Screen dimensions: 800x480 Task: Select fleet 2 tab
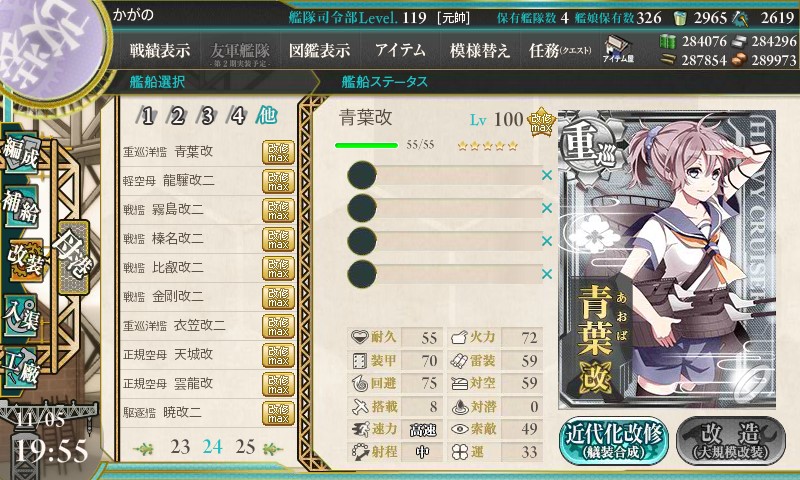(x=177, y=116)
